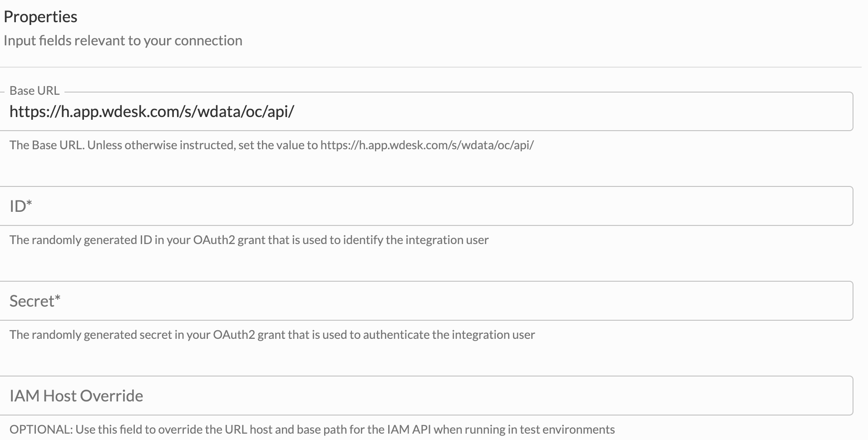Click the Secret required input field
Screen dimensions: 868x440
(427, 301)
